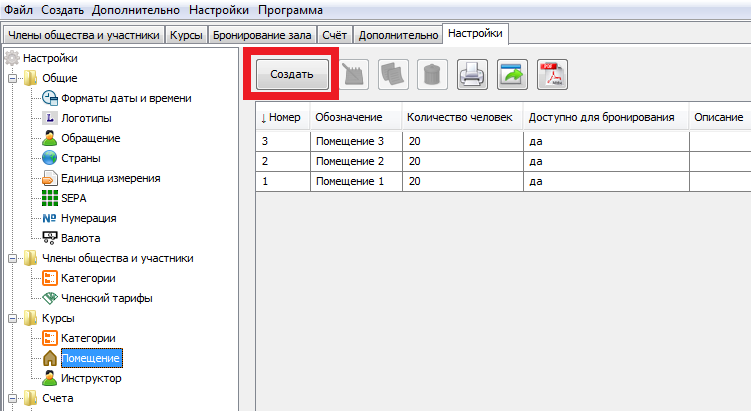Click the Помещение house icon
The height and width of the screenshot is (411, 751).
50,358
